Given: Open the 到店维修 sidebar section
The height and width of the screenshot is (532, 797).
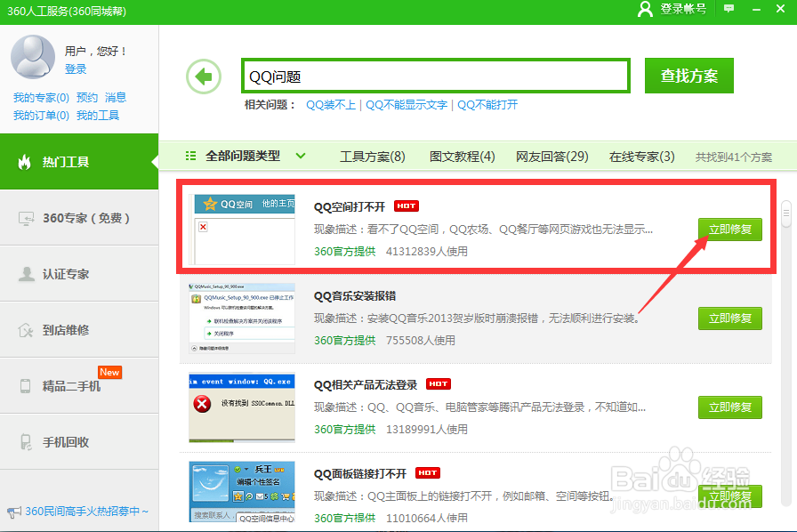Looking at the screenshot, I should pyautogui.click(x=79, y=330).
